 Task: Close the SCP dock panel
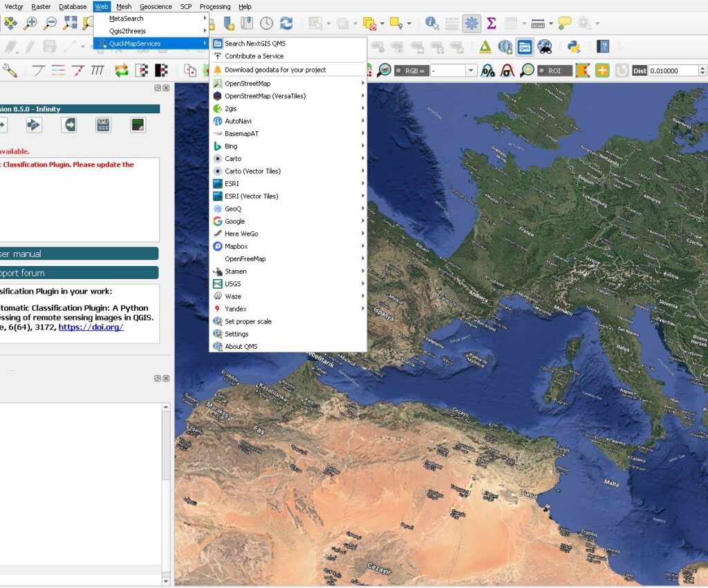(166, 88)
